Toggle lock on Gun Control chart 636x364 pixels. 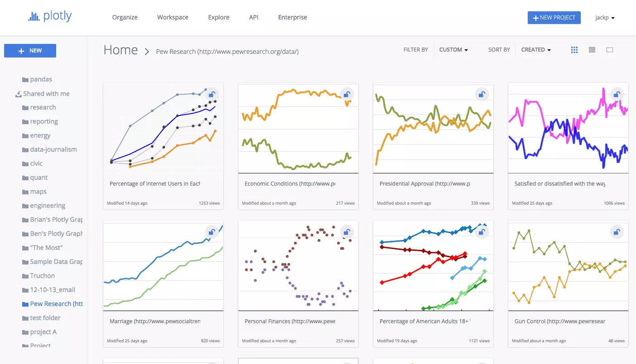pos(617,232)
